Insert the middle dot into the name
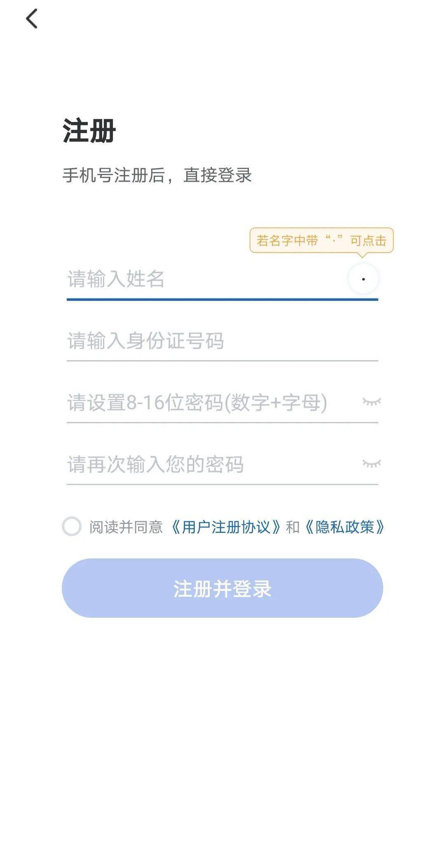This screenshot has width=445, height=868. [363, 279]
